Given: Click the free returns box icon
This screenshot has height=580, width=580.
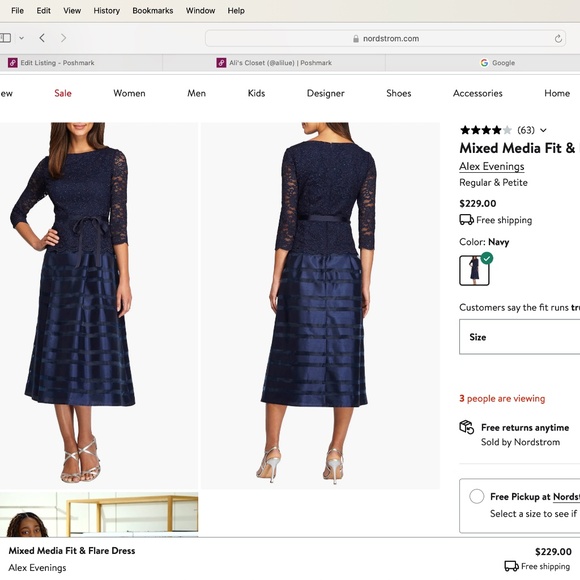Looking at the screenshot, I should pyautogui.click(x=467, y=427).
